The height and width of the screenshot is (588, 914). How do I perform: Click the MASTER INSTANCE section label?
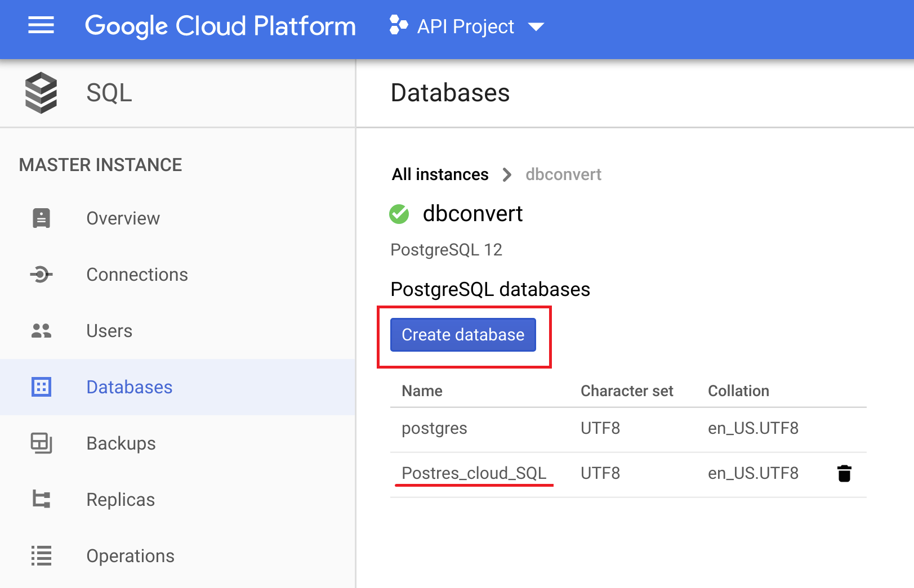coord(100,165)
